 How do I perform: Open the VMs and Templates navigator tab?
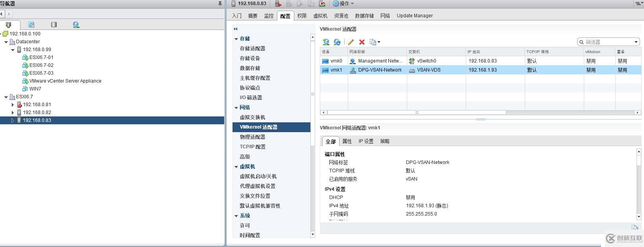31,24
